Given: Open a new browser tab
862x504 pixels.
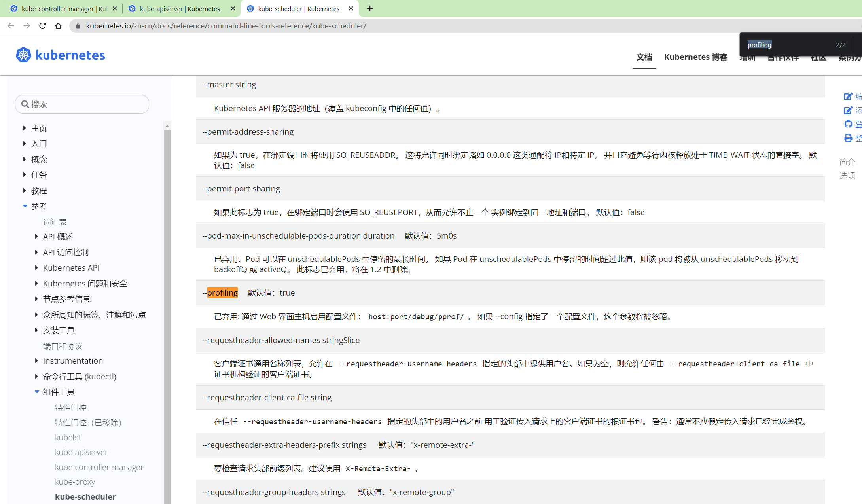Looking at the screenshot, I should pos(370,8).
